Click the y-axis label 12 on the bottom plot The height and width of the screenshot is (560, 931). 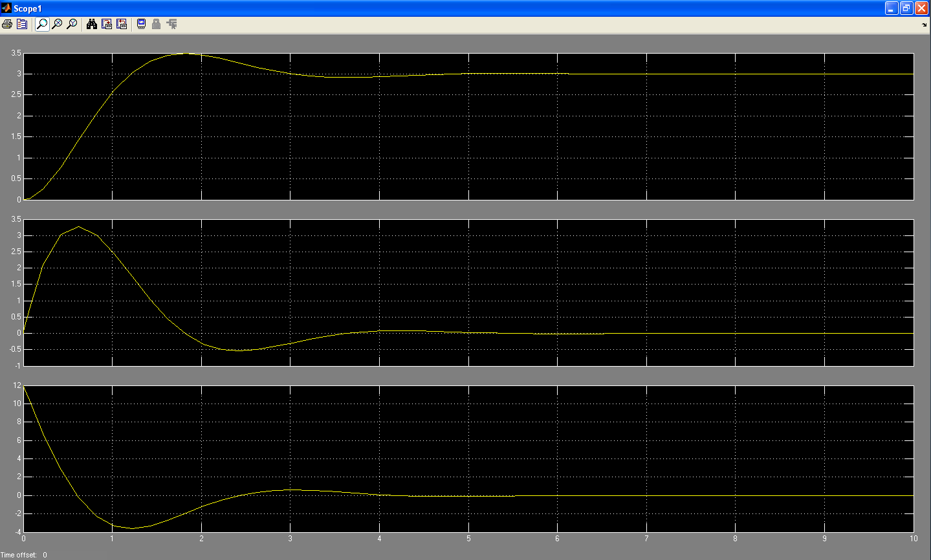(17, 385)
